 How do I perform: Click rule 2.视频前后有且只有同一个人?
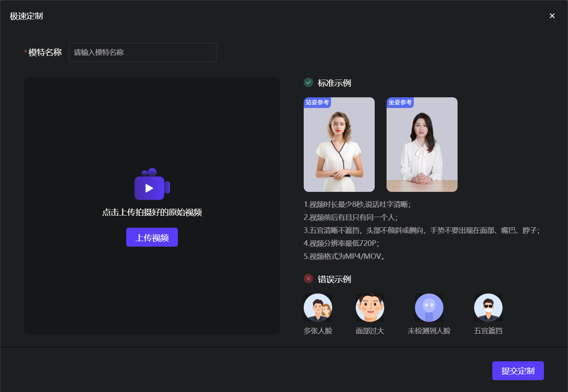(x=351, y=217)
